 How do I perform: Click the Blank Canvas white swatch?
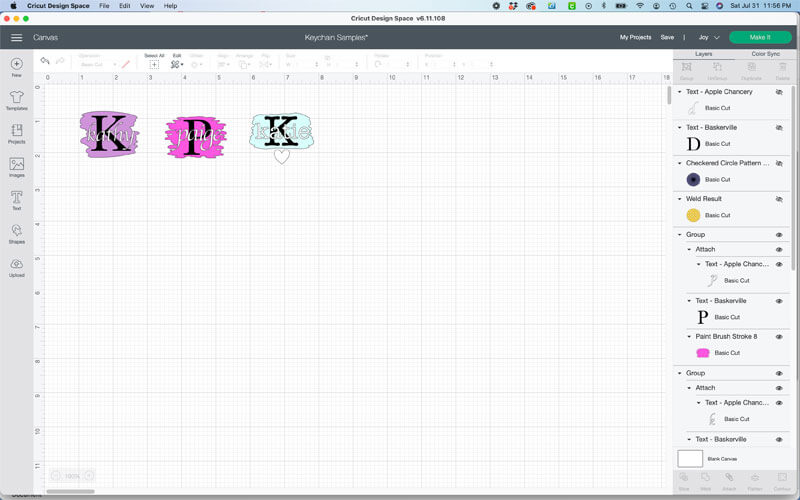[x=690, y=459]
